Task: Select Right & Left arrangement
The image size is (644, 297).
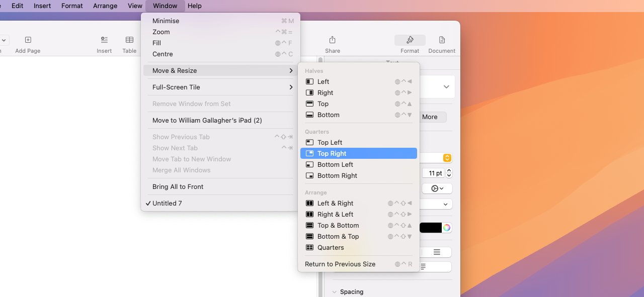Action: point(359,214)
